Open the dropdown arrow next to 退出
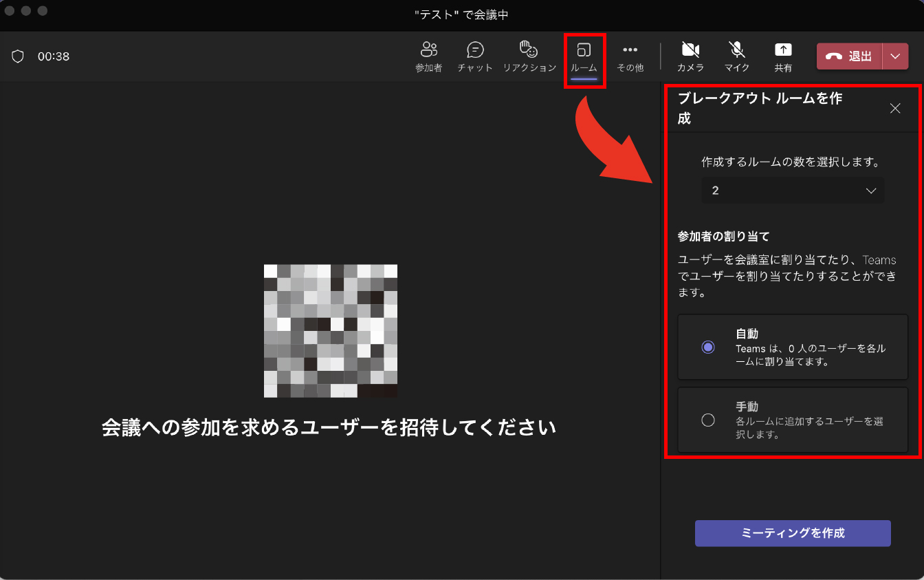The image size is (924, 580). pyautogui.click(x=894, y=56)
